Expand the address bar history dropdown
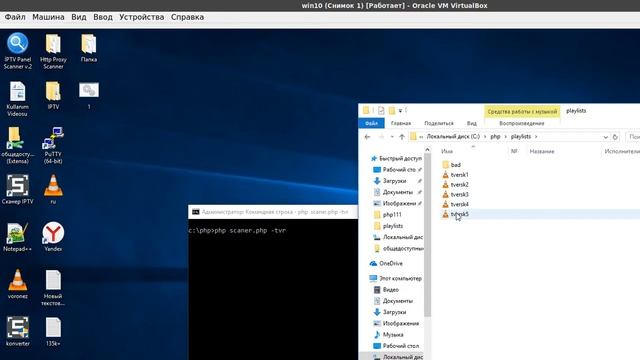Viewport: 640px width, 360px height. point(606,137)
